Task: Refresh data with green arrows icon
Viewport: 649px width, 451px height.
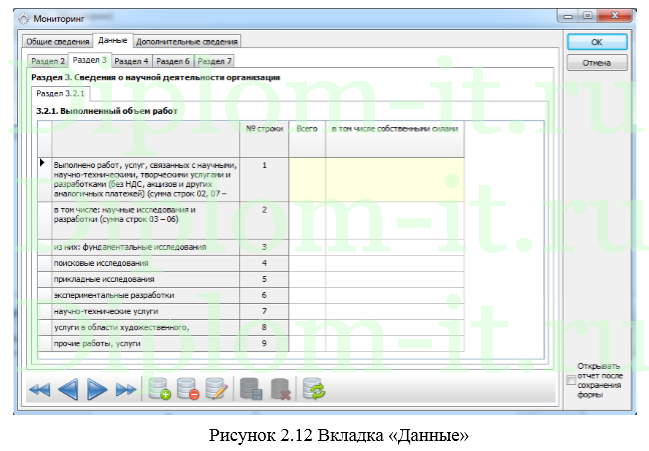Action: pyautogui.click(x=314, y=390)
